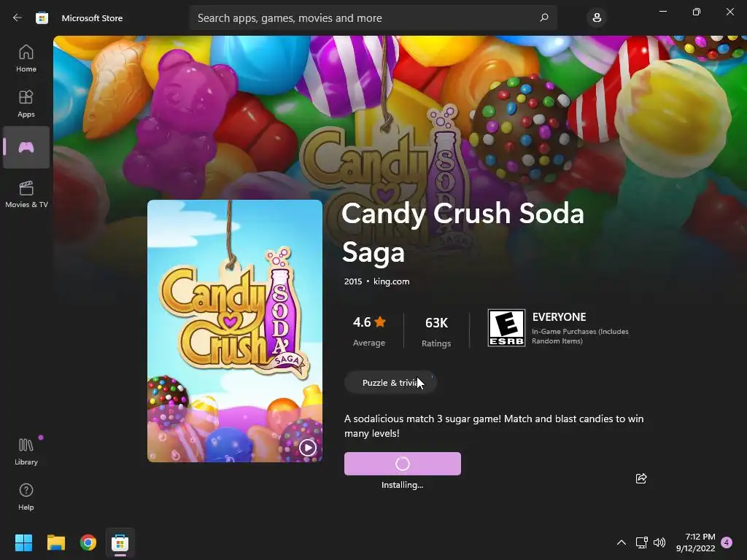Open the user account profile icon
Viewport: 747px width, 560px height.
point(597,18)
